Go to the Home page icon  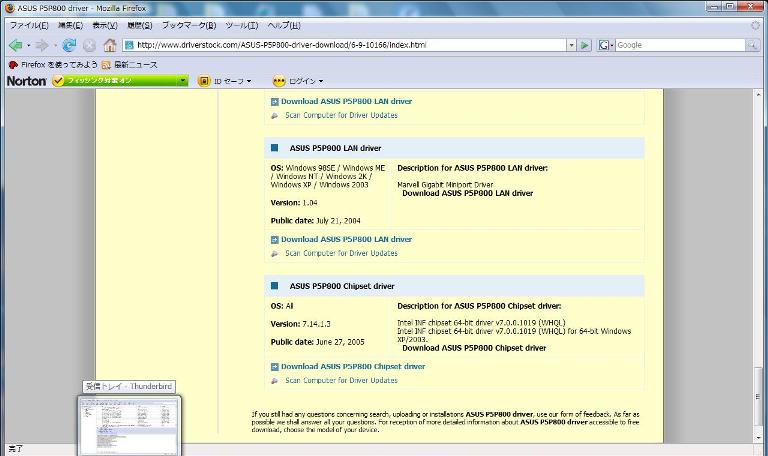110,46
